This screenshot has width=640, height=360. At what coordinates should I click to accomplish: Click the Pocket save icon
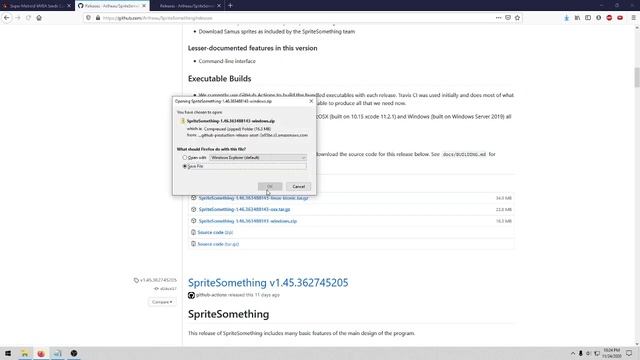pyautogui.click(x=508, y=18)
